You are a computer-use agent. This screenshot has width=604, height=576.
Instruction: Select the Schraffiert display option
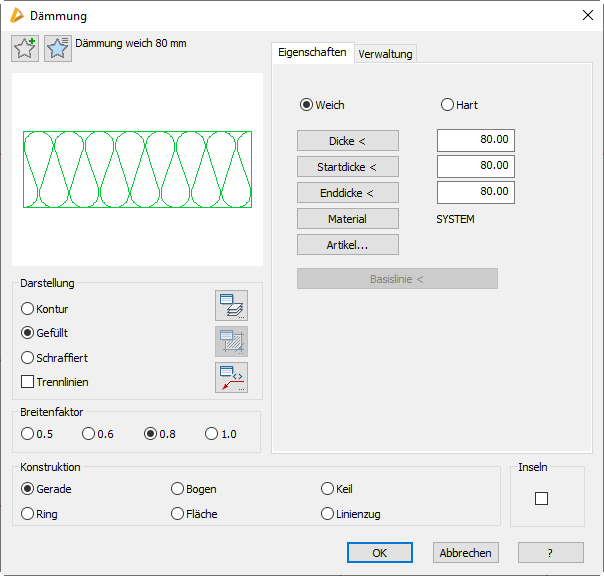(x=28, y=358)
